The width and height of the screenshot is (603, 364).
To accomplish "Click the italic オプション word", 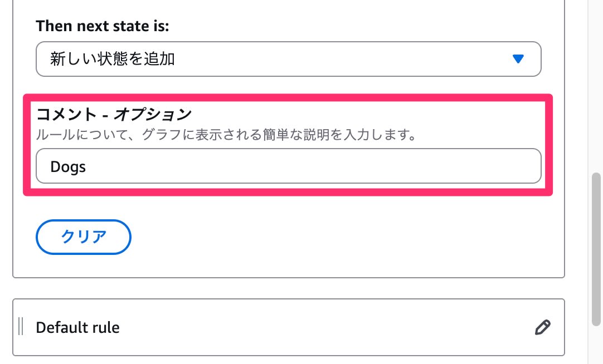I will point(153,115).
